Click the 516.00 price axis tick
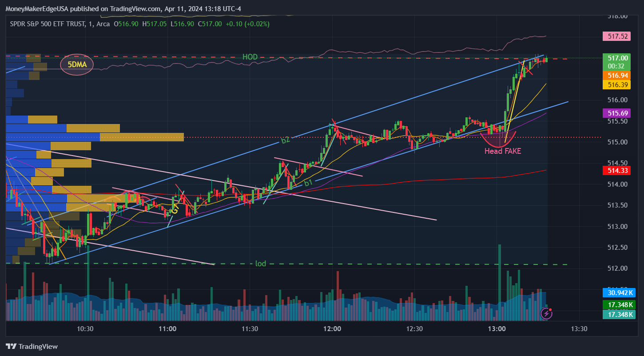This screenshot has height=356, width=644. (617, 100)
